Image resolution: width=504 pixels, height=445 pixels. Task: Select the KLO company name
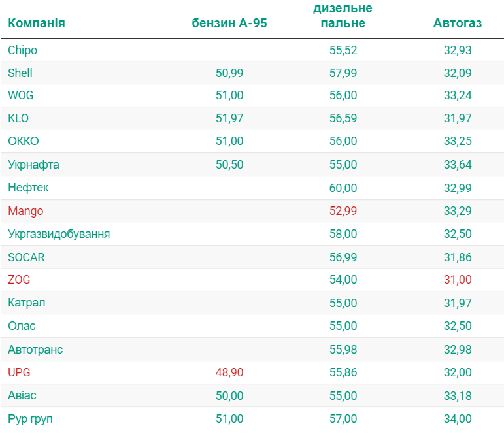(18, 118)
